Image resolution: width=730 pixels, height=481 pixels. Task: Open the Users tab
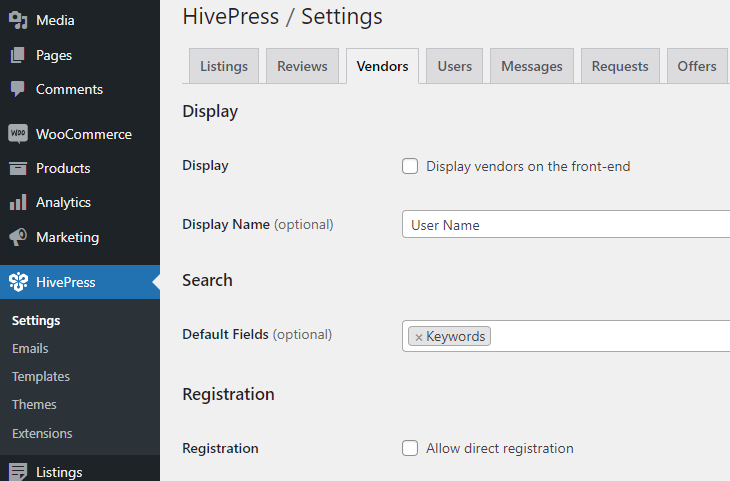(x=454, y=66)
